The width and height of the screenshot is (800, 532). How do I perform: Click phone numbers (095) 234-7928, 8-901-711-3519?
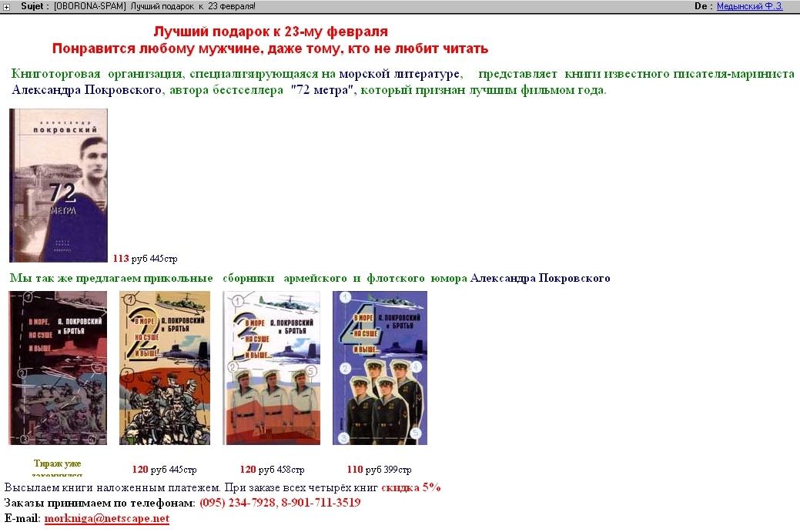[x=280, y=503]
